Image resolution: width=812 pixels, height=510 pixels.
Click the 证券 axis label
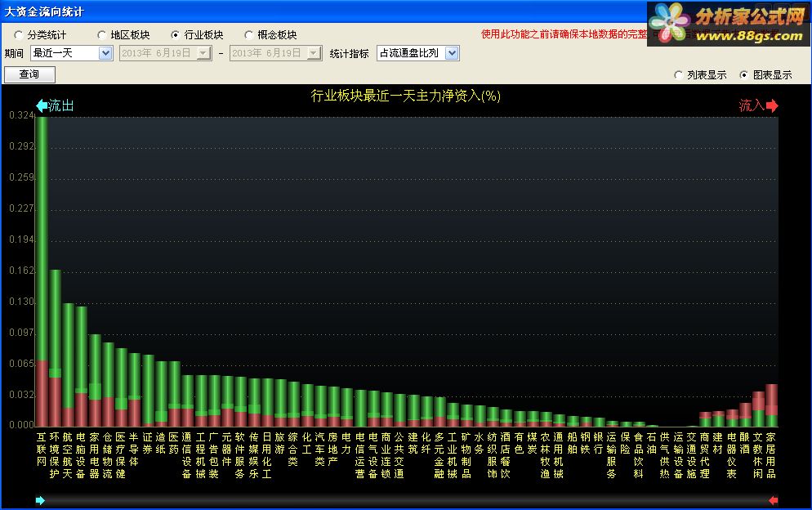[148, 443]
